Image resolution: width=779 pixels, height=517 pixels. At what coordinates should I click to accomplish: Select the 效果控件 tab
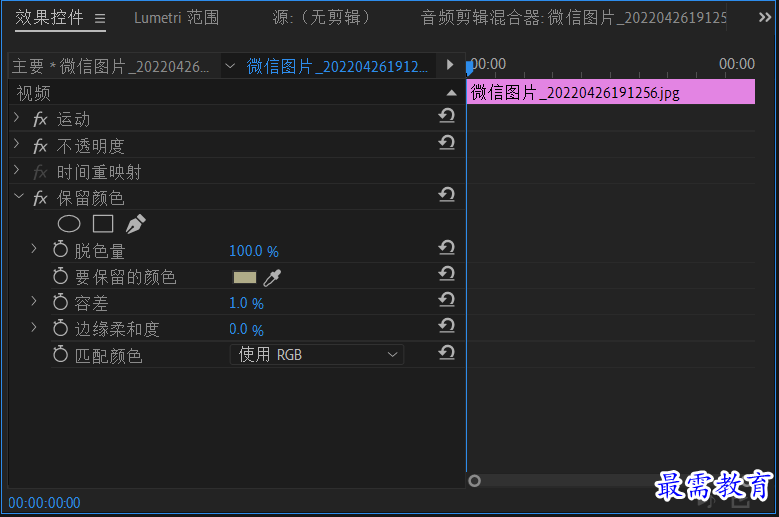(x=49, y=18)
